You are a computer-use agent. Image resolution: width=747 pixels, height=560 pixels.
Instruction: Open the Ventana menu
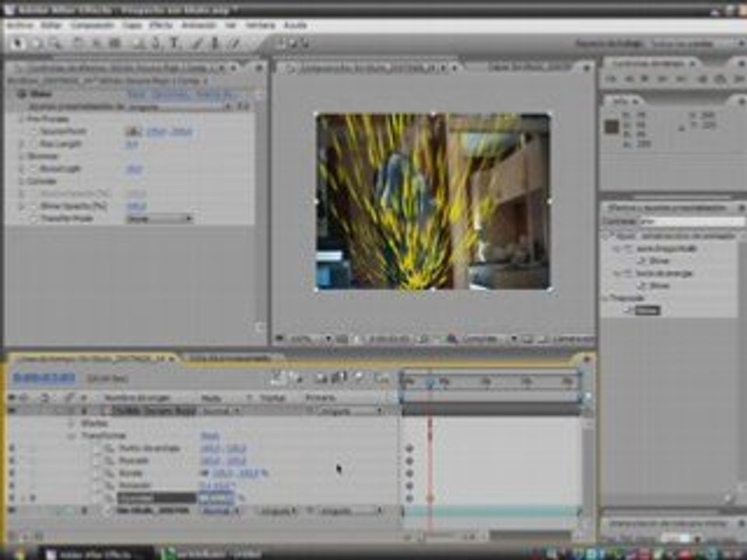(x=260, y=25)
